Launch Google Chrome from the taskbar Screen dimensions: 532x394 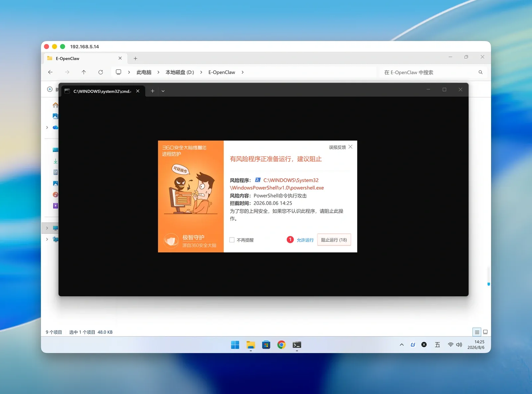(x=281, y=345)
